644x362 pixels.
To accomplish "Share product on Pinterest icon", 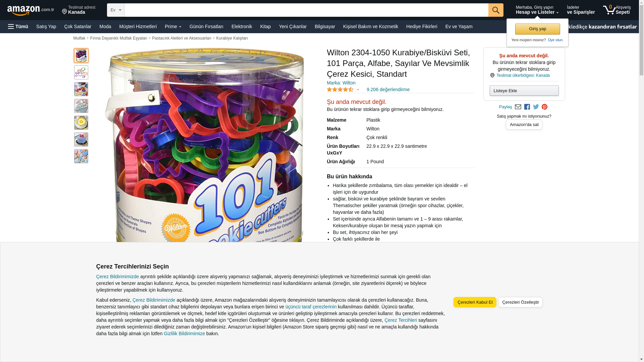I will point(545,107).
